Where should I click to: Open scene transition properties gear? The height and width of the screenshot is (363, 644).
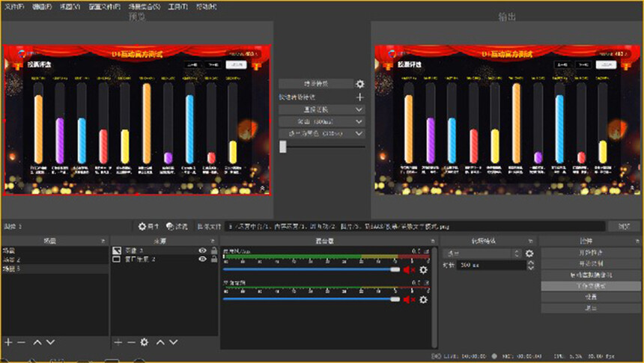(529, 254)
